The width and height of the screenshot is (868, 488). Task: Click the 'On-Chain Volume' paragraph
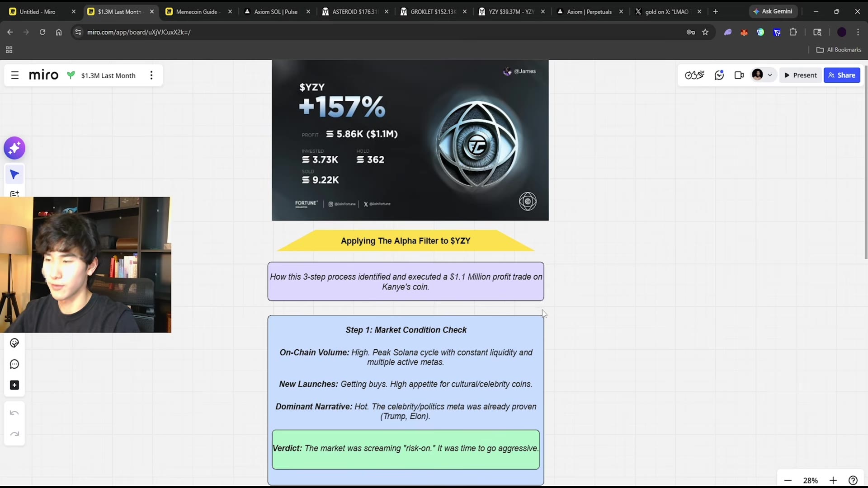pyautogui.click(x=406, y=357)
